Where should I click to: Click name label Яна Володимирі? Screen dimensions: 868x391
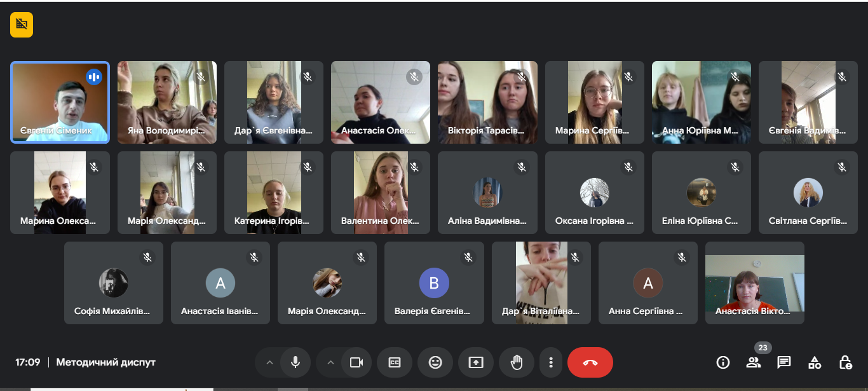pos(167,131)
